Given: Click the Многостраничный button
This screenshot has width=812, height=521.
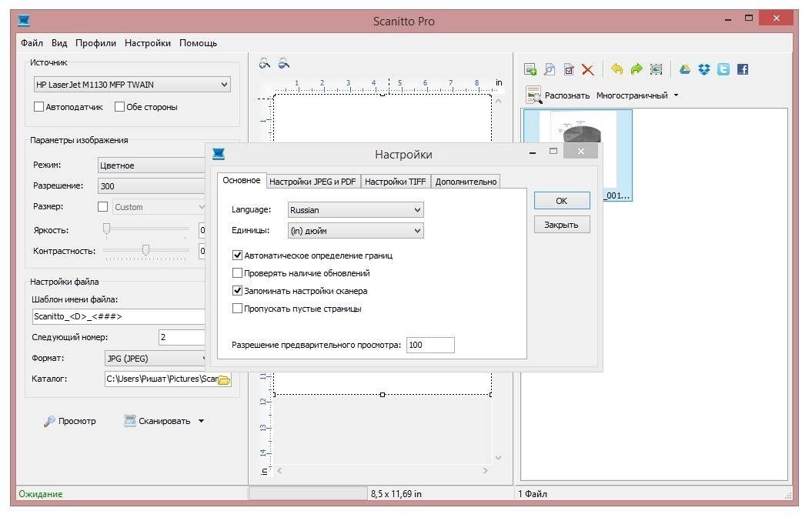Looking at the screenshot, I should coord(632,95).
